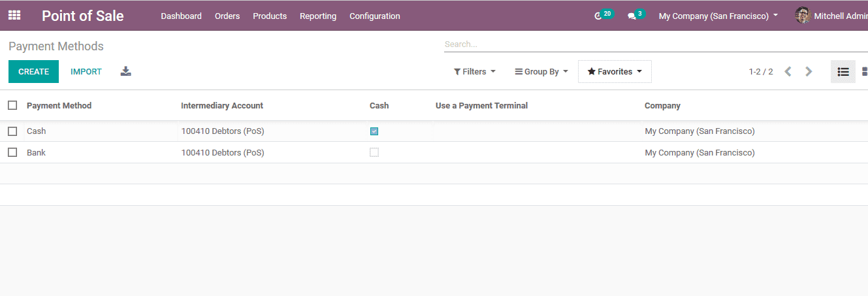Screen dimensions: 868x296
Task: Open the Bank payment method record
Action: [x=36, y=152]
